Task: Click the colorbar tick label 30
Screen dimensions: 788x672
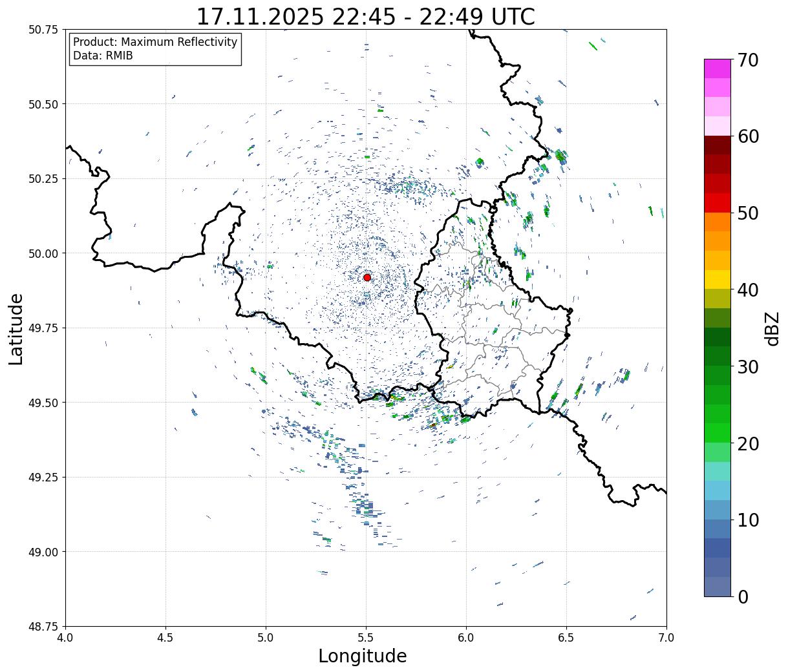Action: click(x=747, y=366)
